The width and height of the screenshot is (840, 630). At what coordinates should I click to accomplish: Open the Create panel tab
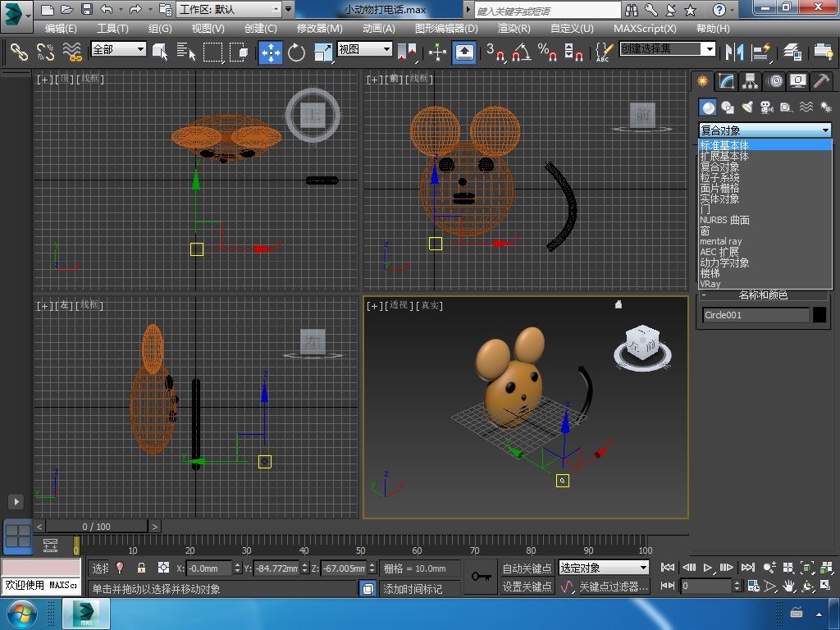click(702, 81)
